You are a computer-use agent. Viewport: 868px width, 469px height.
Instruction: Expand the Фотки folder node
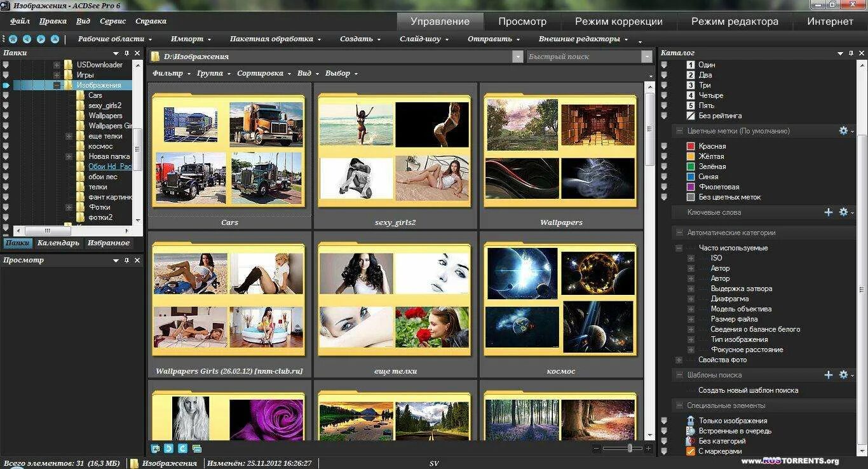[69, 207]
